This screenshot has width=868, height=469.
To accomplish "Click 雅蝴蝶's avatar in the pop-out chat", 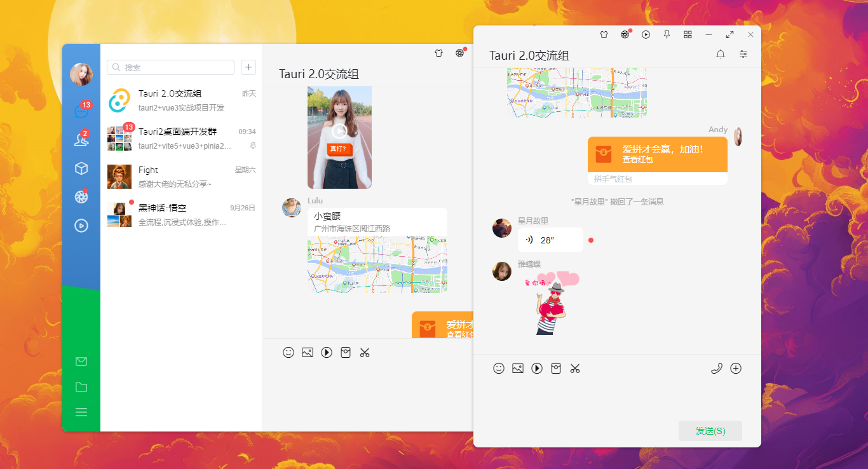I will coord(502,271).
